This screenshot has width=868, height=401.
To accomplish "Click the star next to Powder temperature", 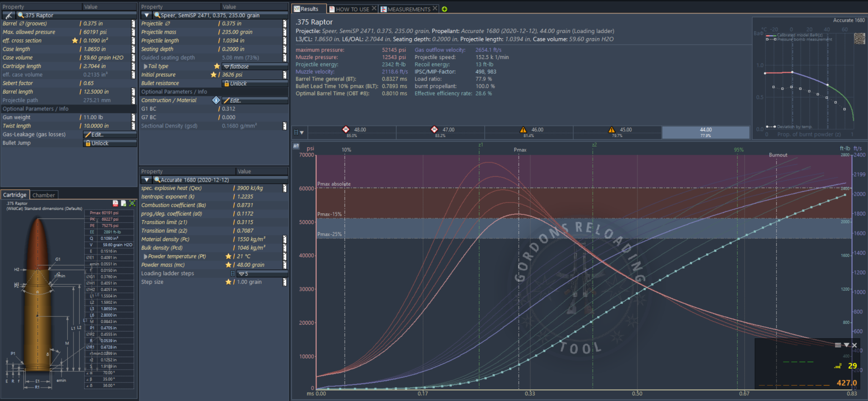I will [x=228, y=256].
